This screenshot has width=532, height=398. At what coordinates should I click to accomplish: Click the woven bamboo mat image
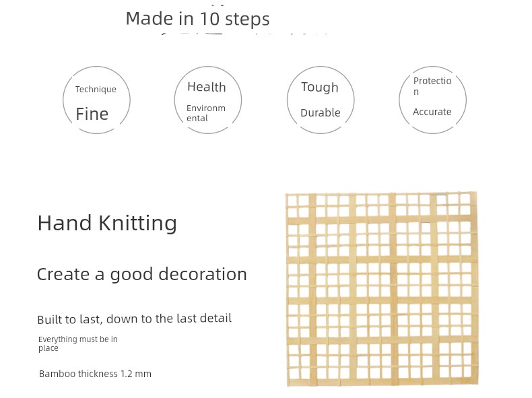[x=382, y=289]
